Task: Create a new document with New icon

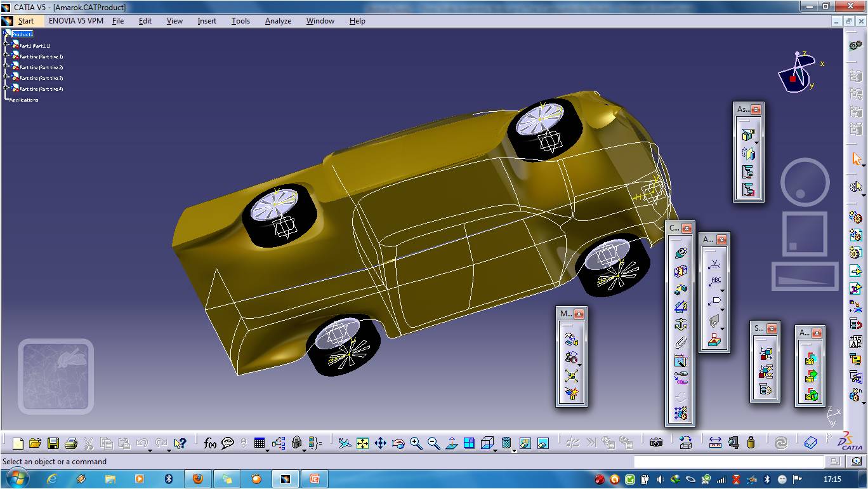Action: (x=18, y=443)
